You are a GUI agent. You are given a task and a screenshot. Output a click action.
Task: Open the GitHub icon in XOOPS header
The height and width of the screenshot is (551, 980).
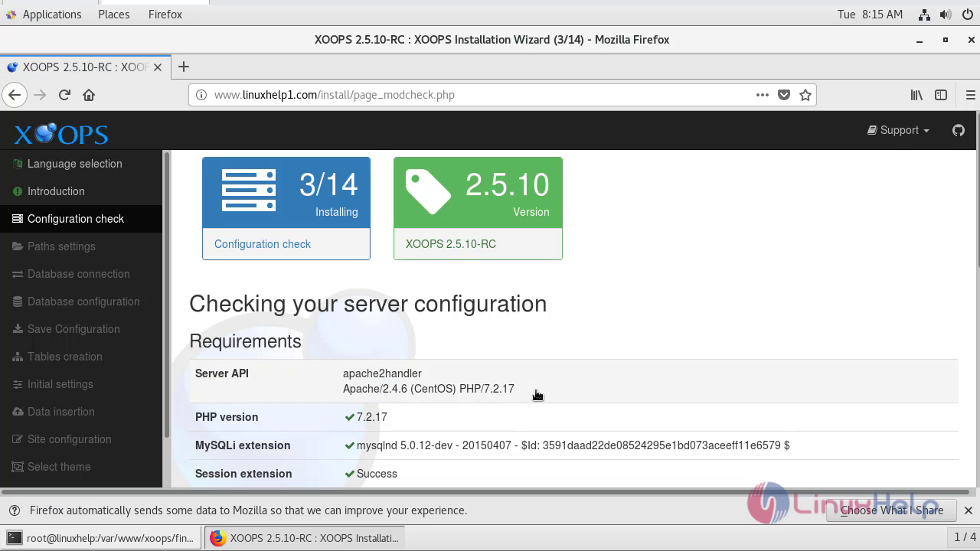[x=959, y=130]
